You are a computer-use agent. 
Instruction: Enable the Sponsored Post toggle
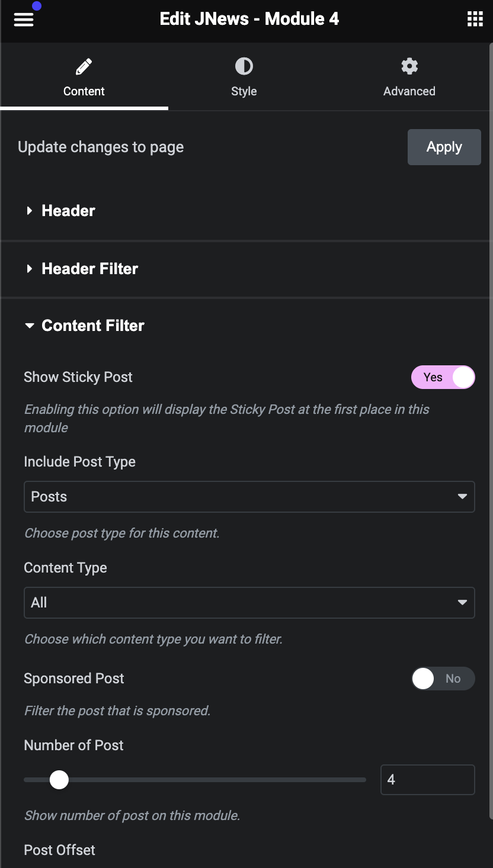443,679
